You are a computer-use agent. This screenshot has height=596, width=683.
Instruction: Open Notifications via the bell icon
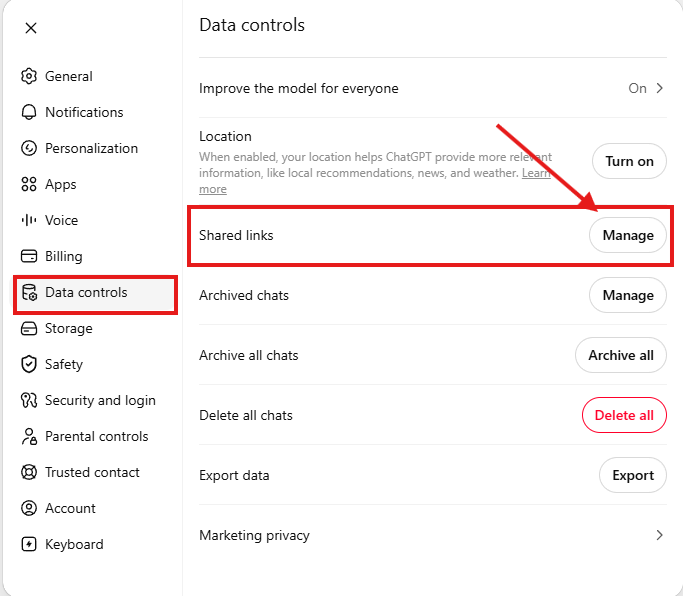(x=29, y=112)
